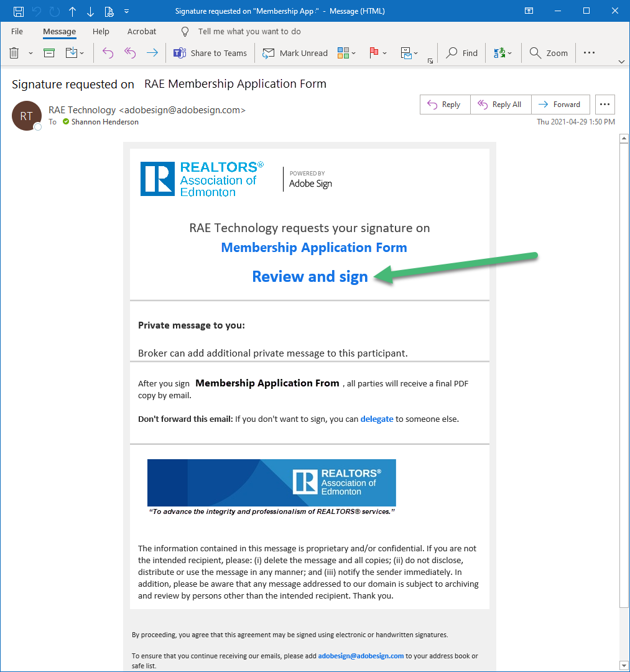Image resolution: width=630 pixels, height=672 pixels.
Task: Undo via the title bar undo arrow
Action: coord(37,11)
